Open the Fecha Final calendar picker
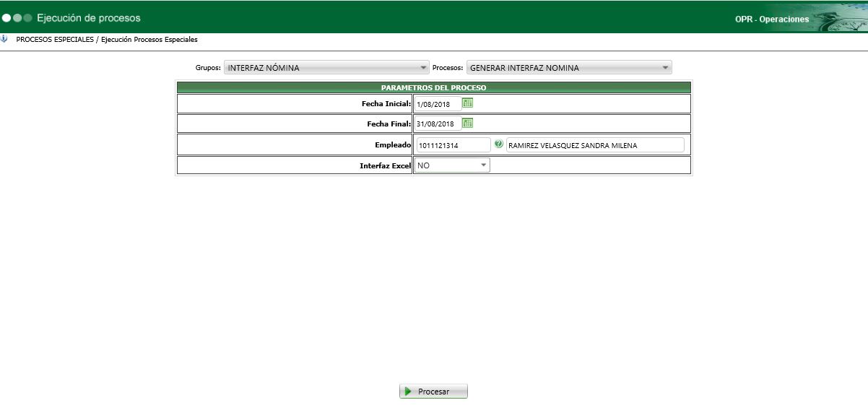Image resolution: width=868 pixels, height=419 pixels. tap(467, 123)
